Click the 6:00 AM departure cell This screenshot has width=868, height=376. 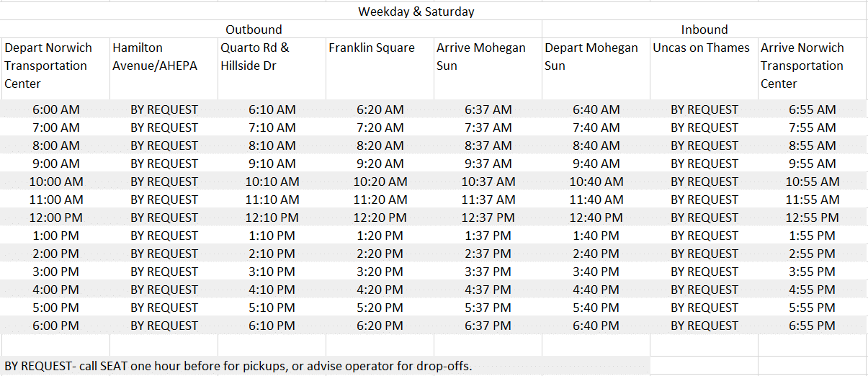coord(55,109)
